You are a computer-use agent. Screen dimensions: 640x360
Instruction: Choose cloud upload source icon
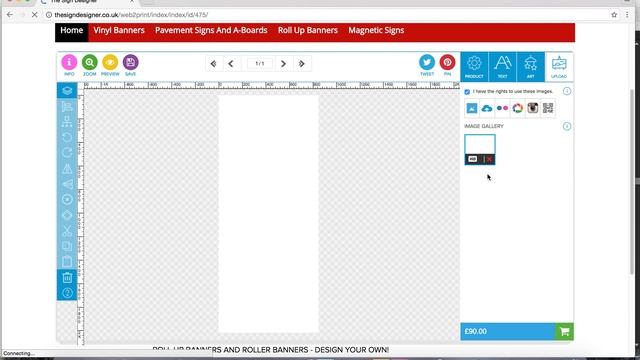[487, 108]
